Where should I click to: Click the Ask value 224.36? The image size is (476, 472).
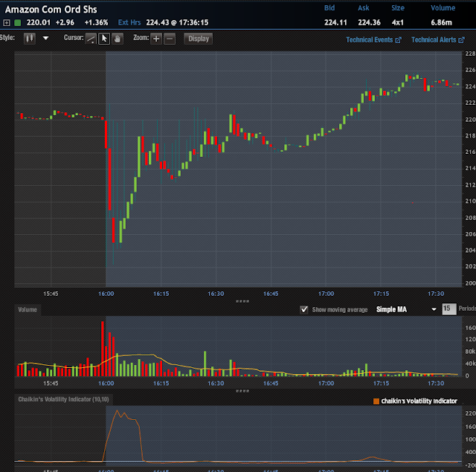tap(369, 22)
